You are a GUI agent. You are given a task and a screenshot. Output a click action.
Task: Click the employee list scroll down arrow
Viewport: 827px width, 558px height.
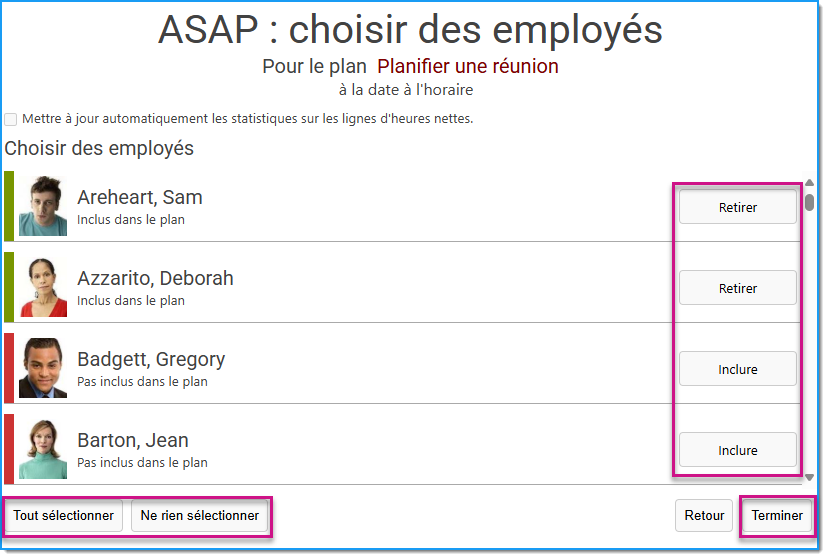click(810, 477)
